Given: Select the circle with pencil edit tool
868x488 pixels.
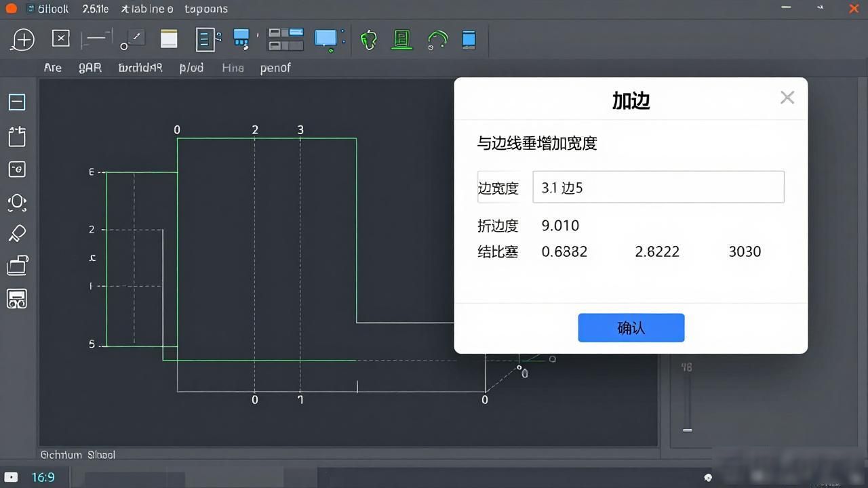Looking at the screenshot, I should pyautogui.click(x=133, y=39).
